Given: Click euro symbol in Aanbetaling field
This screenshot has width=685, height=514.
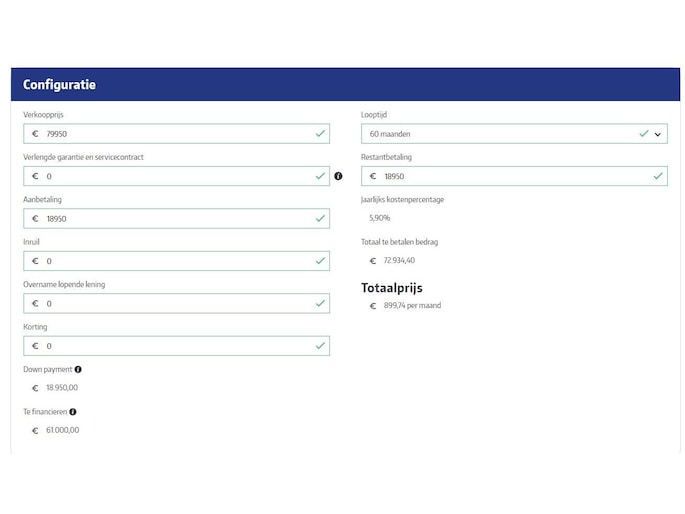Looking at the screenshot, I should 35,219.
